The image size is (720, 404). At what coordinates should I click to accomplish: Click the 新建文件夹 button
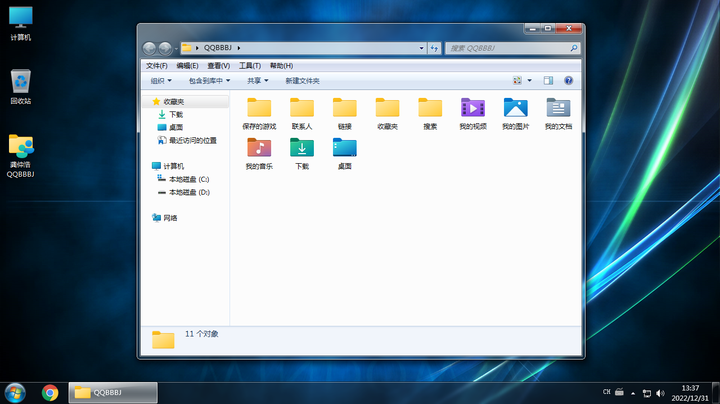302,81
